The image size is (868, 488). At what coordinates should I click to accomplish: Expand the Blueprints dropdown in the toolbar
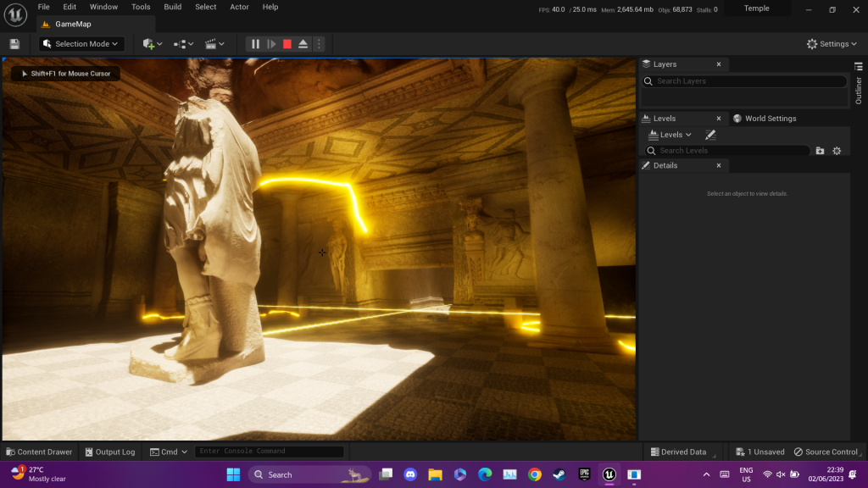coord(183,44)
